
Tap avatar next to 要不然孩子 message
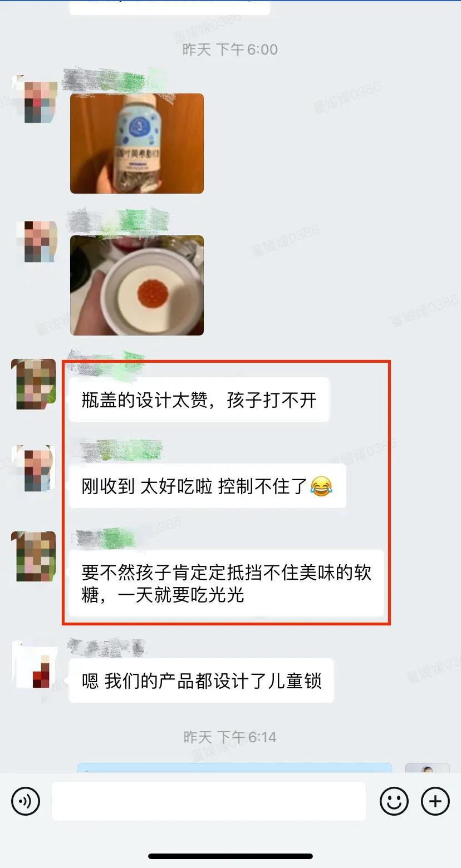pyautogui.click(x=34, y=556)
